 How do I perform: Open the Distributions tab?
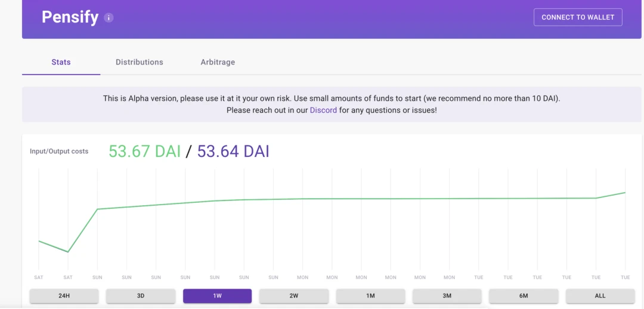(x=139, y=63)
